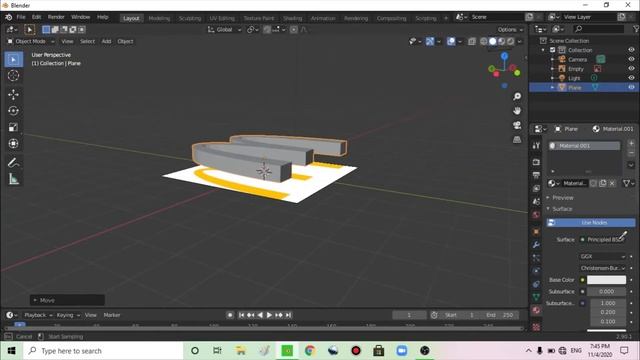Switch to the Modeling workspace tab
This screenshot has width=640, height=360.
coord(159,18)
